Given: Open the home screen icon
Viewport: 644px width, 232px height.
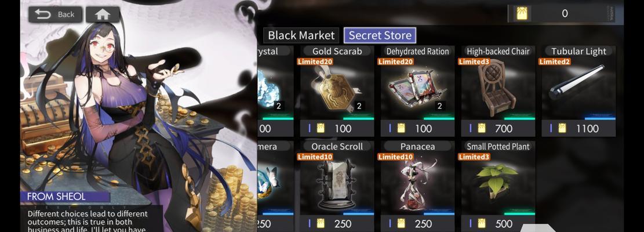Looking at the screenshot, I should [103, 14].
